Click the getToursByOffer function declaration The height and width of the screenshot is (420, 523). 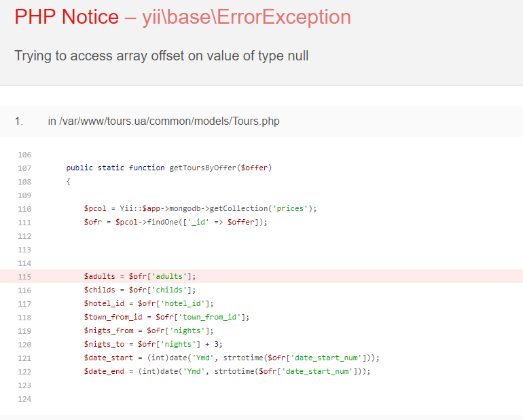pyautogui.click(x=169, y=168)
